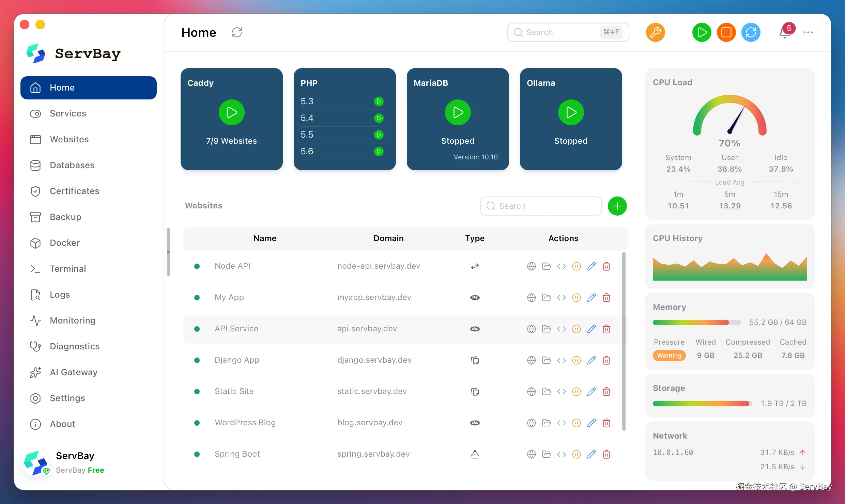This screenshot has height=504, width=845.
Task: Open the three-dot more options menu
Action: point(808,32)
